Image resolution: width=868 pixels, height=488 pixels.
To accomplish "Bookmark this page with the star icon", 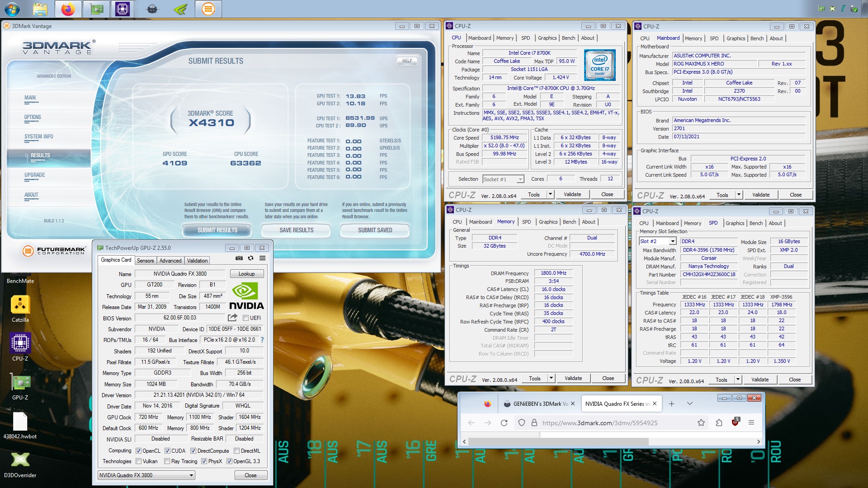I will click(701, 423).
